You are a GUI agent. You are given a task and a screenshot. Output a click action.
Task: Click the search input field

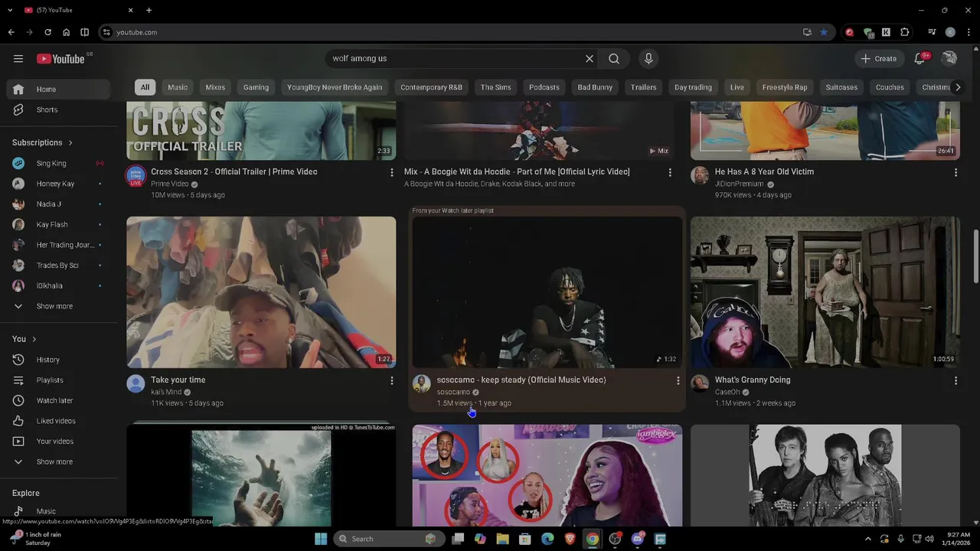coord(457,59)
